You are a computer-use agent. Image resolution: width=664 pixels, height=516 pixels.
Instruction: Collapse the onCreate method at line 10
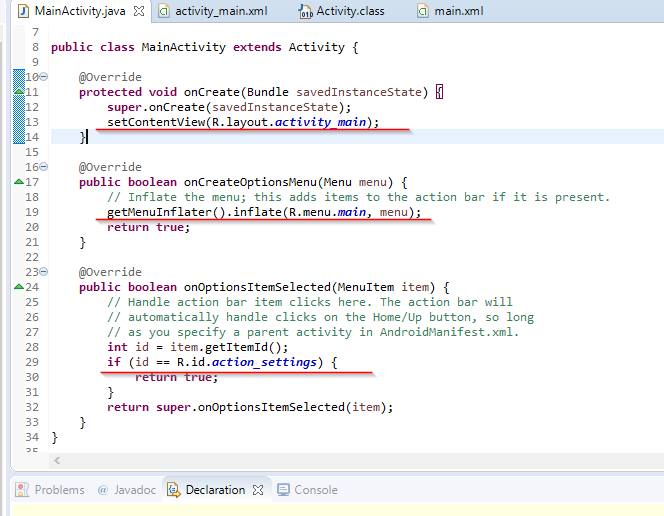tap(44, 77)
